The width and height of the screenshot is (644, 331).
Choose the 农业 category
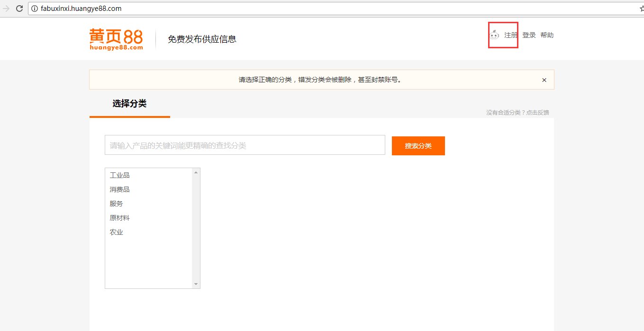(x=117, y=232)
